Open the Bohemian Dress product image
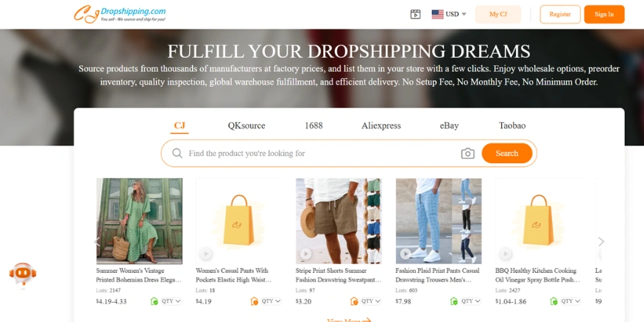The width and height of the screenshot is (644, 322). pyautogui.click(x=139, y=221)
